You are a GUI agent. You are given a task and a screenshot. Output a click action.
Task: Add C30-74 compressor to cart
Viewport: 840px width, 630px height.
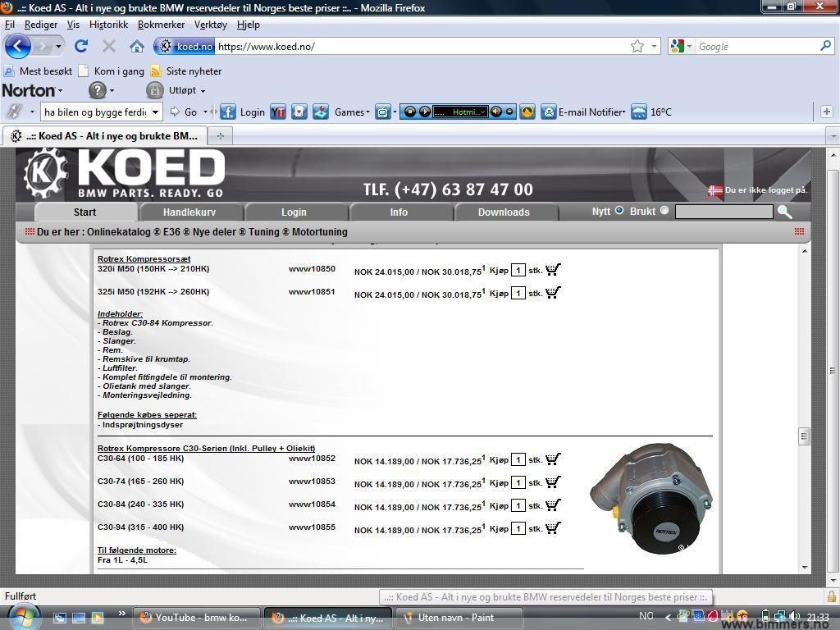pyautogui.click(x=553, y=482)
